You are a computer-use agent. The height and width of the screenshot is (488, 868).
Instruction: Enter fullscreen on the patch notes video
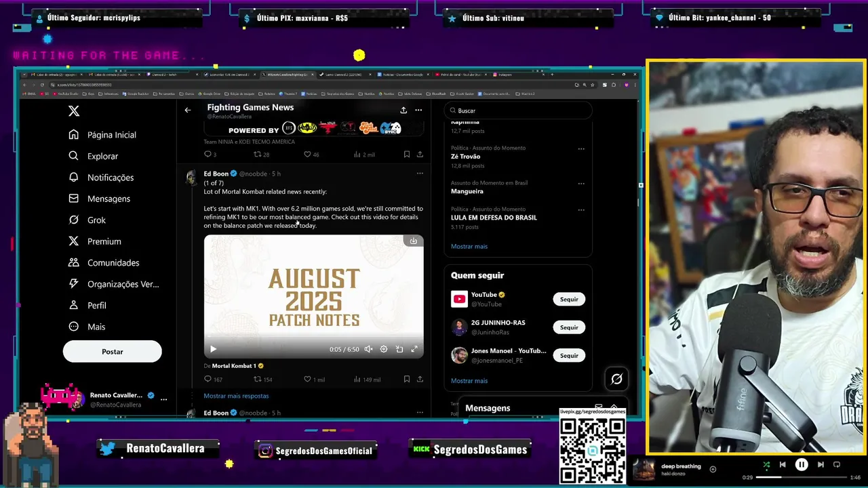(x=414, y=349)
